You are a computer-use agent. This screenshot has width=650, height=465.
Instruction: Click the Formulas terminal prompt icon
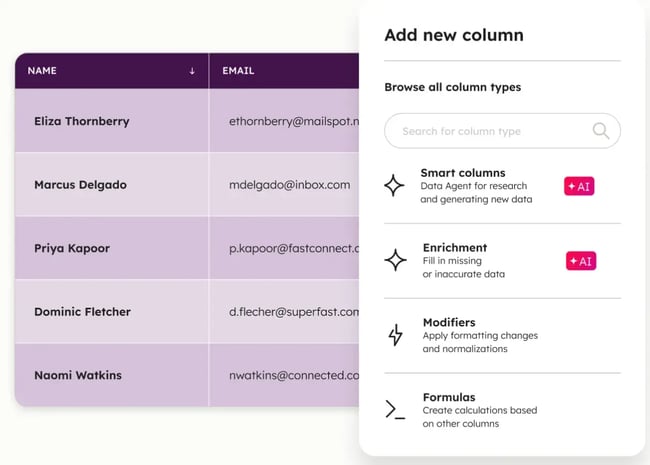click(395, 409)
